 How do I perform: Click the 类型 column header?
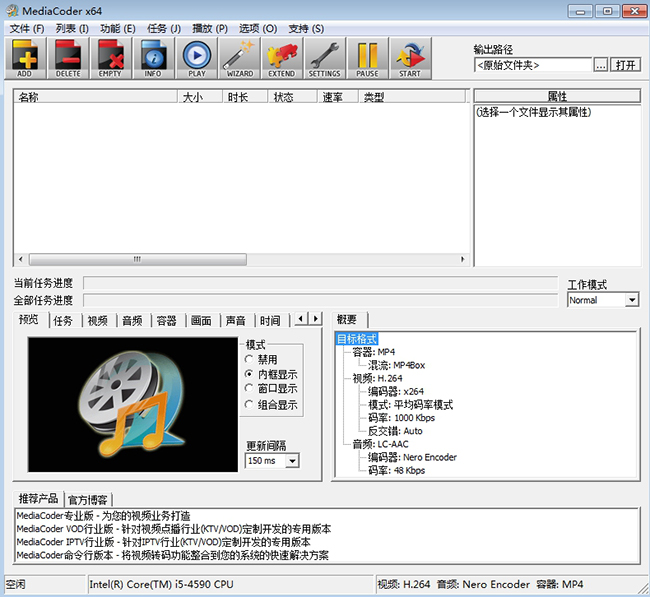click(x=412, y=97)
